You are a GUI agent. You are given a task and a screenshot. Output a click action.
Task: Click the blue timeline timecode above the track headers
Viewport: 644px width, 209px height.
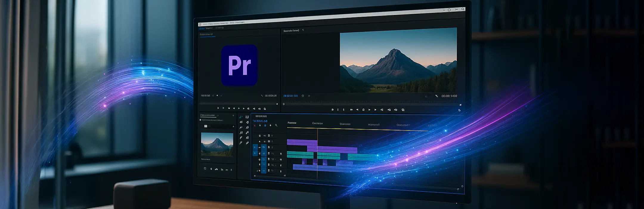(260, 121)
